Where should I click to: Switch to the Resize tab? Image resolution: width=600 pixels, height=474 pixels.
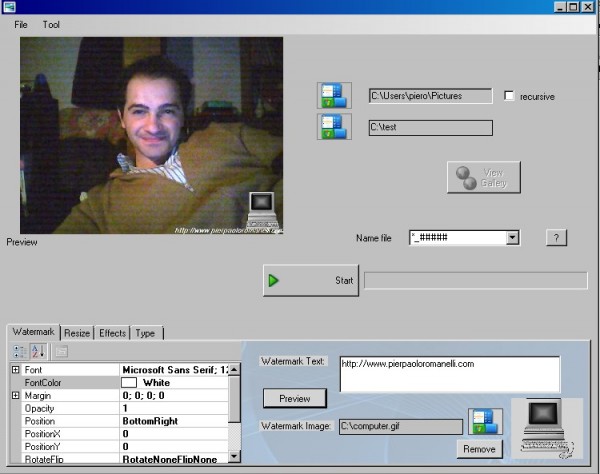coord(78,333)
